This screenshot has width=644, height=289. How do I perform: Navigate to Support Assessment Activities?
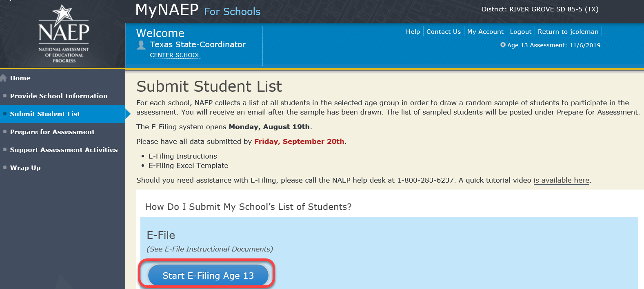click(64, 150)
